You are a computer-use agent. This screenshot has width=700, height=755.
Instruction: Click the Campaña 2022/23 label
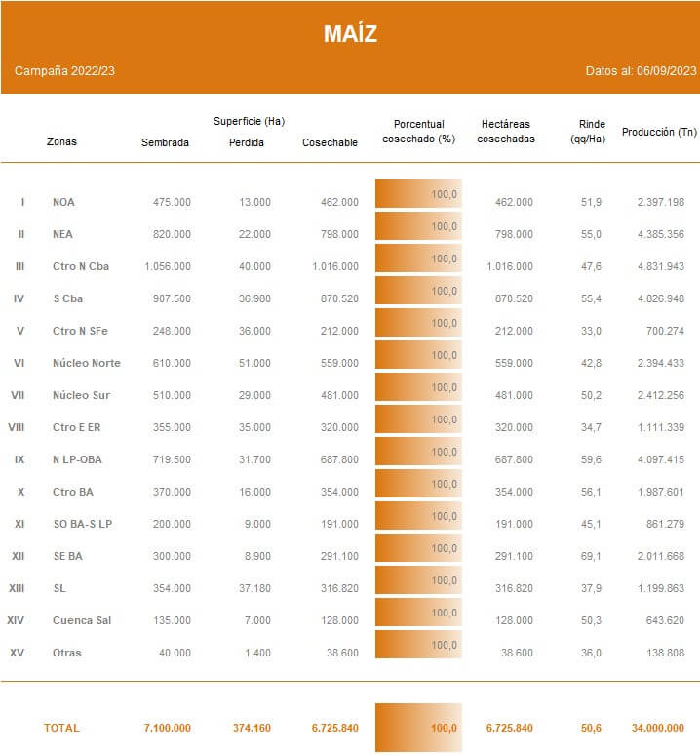click(x=65, y=71)
